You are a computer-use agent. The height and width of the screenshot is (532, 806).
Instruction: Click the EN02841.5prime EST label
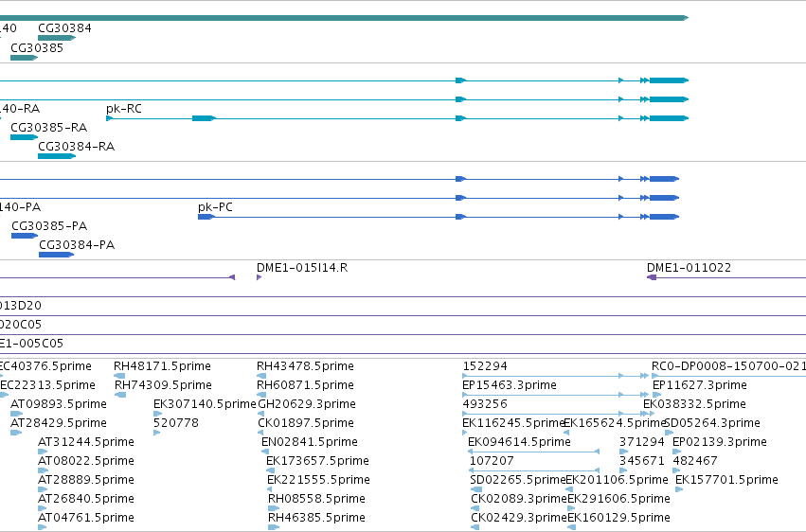(x=310, y=442)
